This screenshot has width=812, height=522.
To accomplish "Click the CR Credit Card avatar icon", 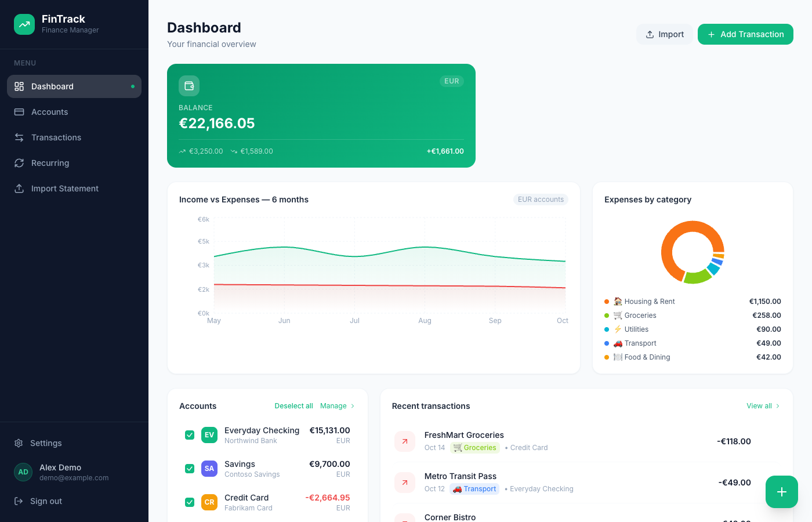I will click(x=209, y=502).
